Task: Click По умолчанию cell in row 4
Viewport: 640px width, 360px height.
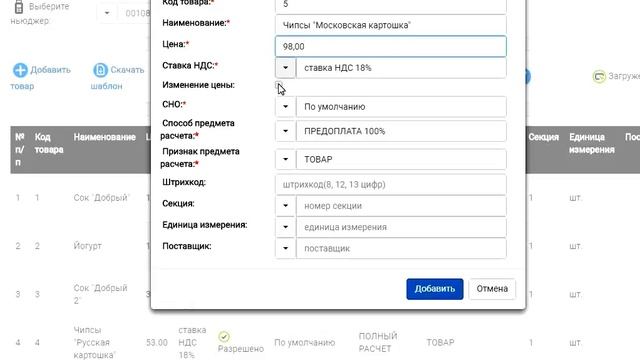Action: (x=304, y=342)
